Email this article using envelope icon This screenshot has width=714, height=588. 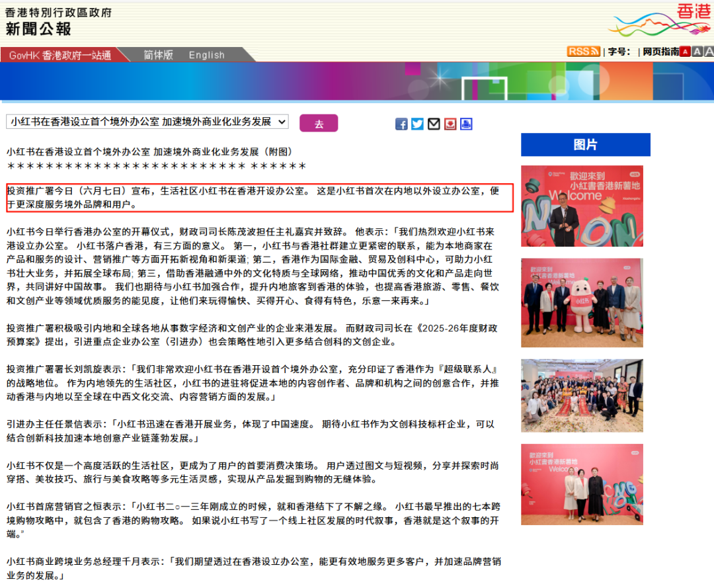tap(434, 124)
